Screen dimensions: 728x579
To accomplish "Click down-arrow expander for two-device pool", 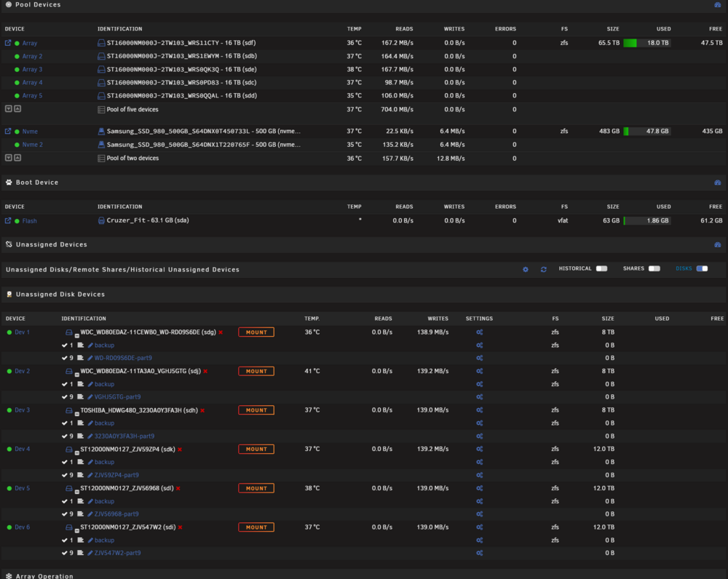I will pyautogui.click(x=8, y=158).
